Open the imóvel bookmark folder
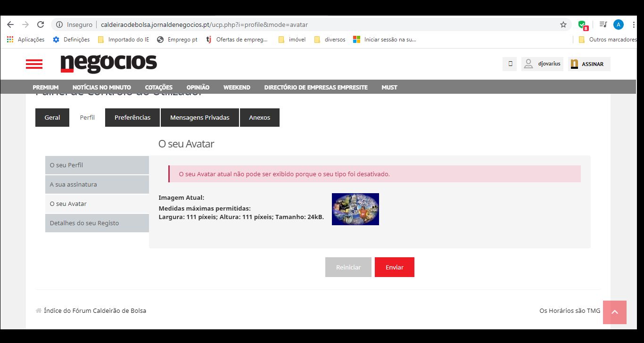The width and height of the screenshot is (644, 343). point(292,40)
